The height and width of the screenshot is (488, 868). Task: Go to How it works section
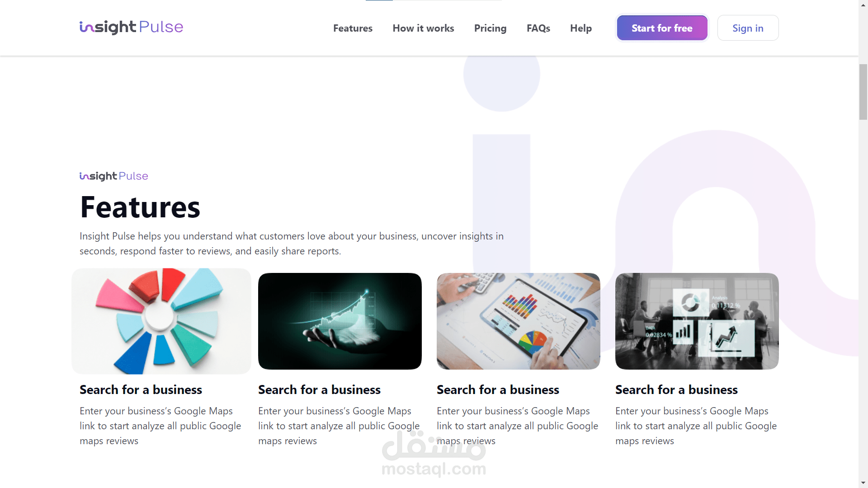tap(423, 28)
